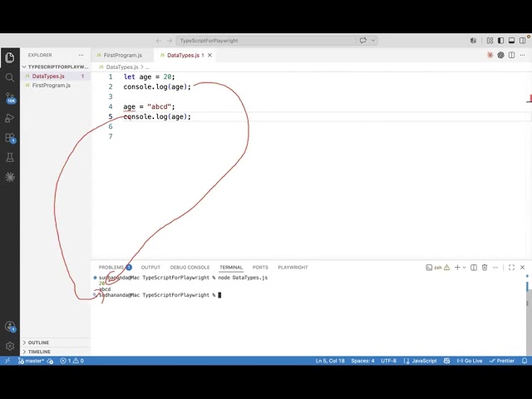The image size is (532, 399).
Task: Open errors and warnings count in status bar
Action: pos(71,361)
